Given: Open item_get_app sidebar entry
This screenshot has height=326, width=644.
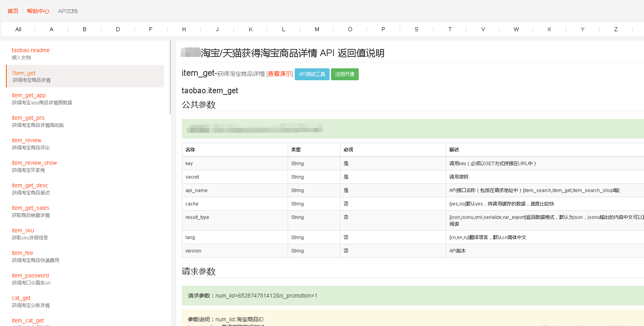Looking at the screenshot, I should tap(85, 99).
